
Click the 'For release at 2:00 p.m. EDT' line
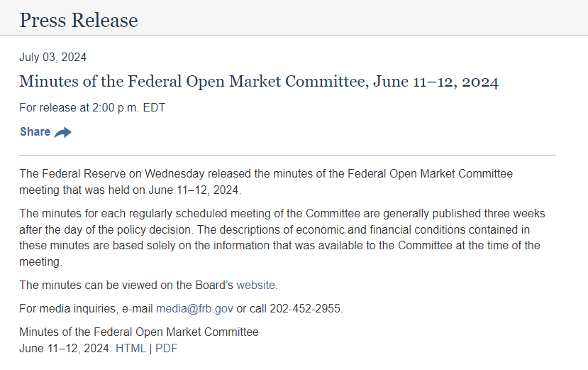tap(92, 108)
